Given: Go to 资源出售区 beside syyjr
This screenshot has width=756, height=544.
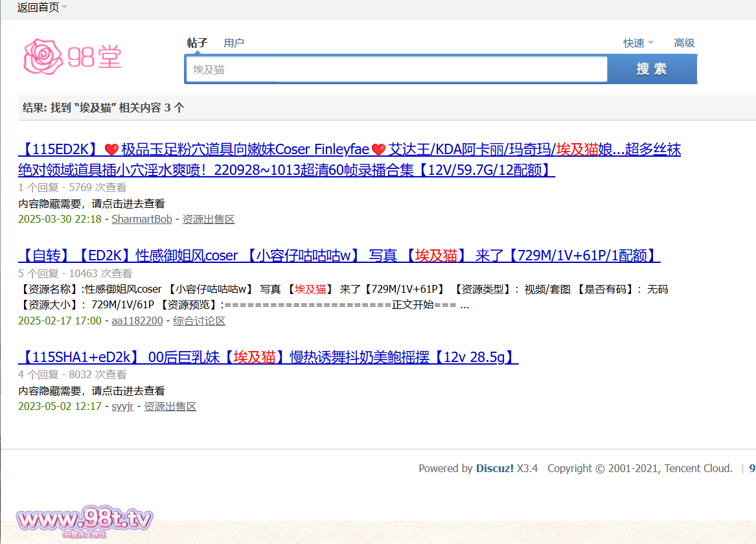Looking at the screenshot, I should coord(170,406).
